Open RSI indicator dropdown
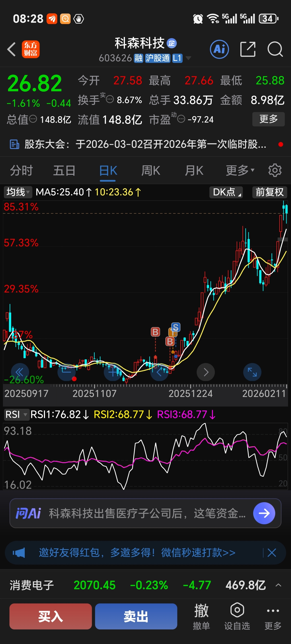291x644 pixels. tap(16, 414)
